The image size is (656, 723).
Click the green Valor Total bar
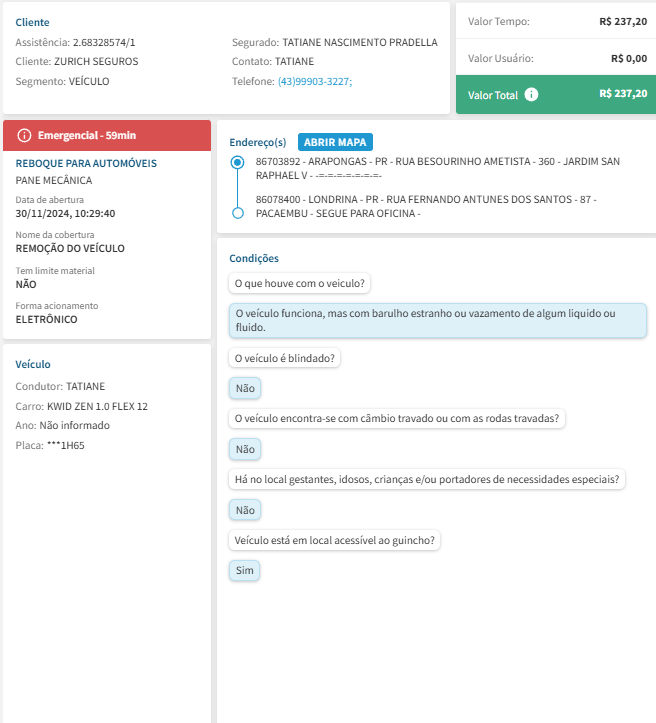pos(555,95)
